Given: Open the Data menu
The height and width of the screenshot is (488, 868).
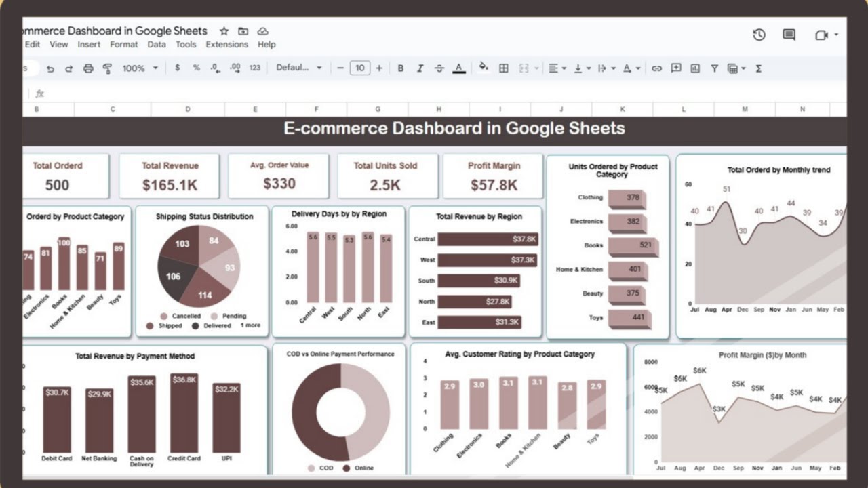Looking at the screenshot, I should click(157, 45).
